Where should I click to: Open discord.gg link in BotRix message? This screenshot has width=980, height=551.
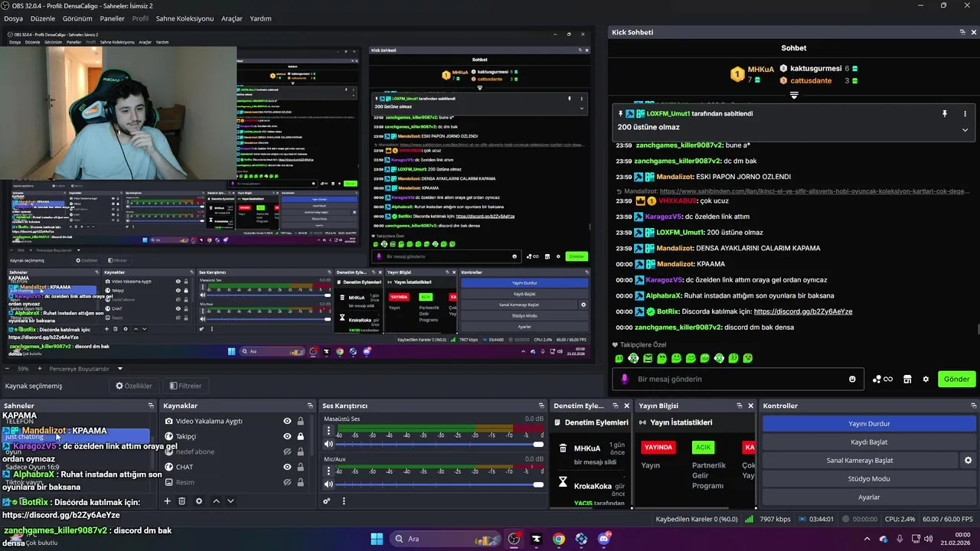802,311
